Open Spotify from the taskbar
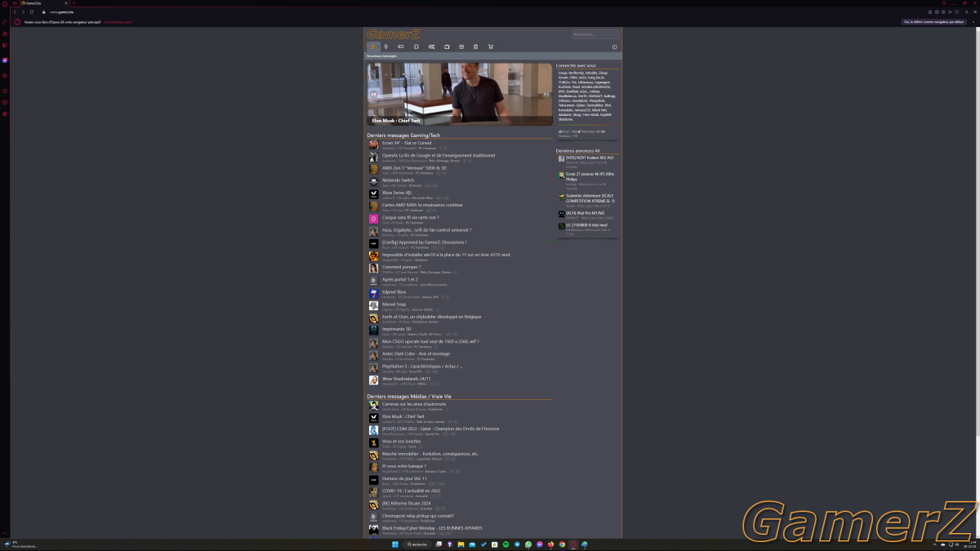 pos(506,544)
